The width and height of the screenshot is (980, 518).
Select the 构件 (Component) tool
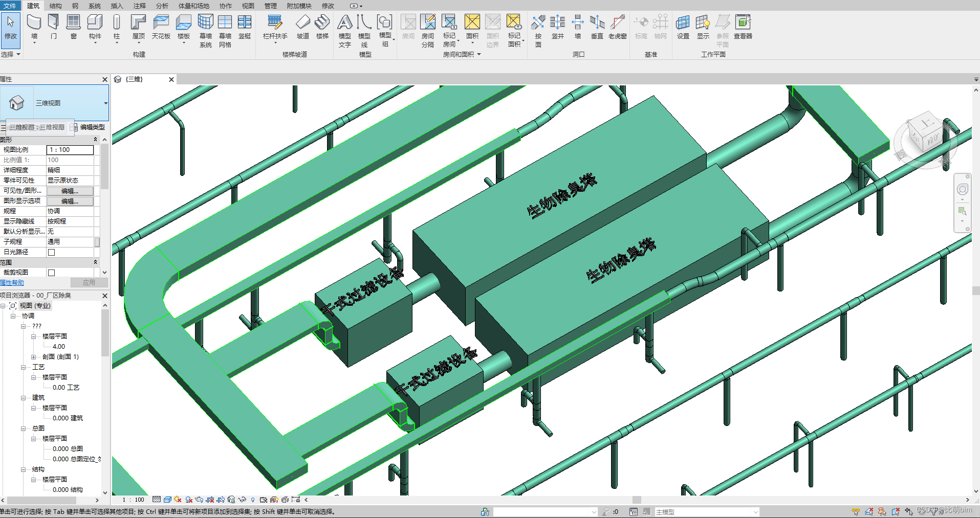[95, 28]
